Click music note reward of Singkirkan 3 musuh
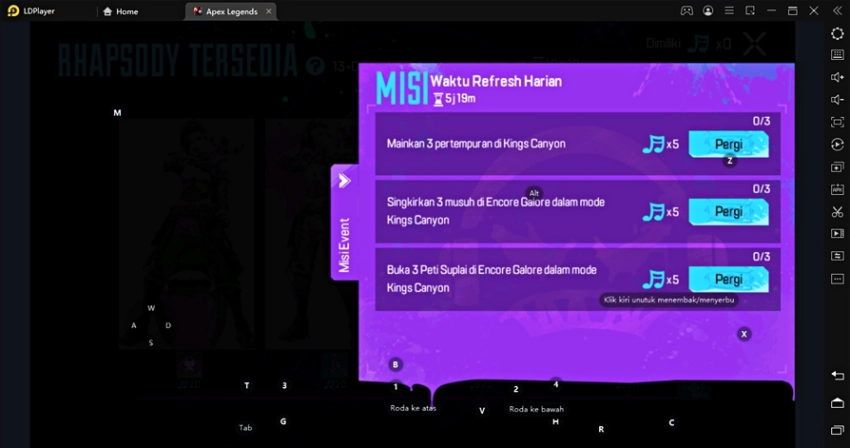The height and width of the screenshot is (448, 850). click(653, 212)
